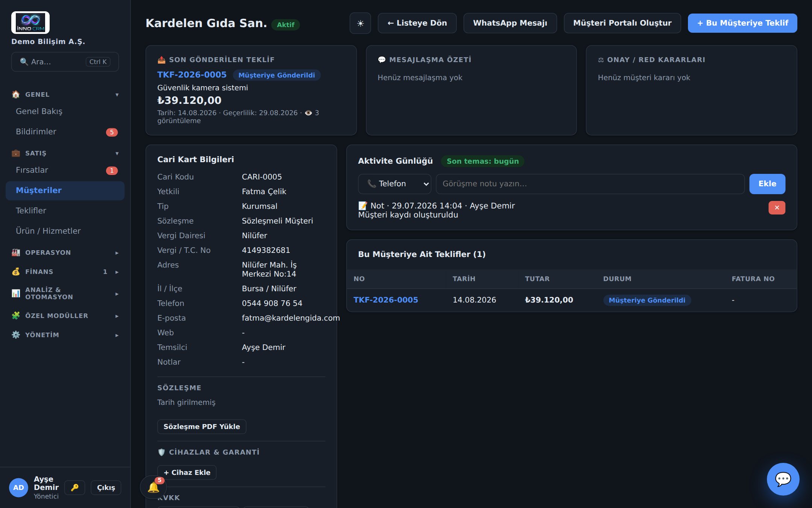Click + Bu Müşteriye Teklif button

742,23
